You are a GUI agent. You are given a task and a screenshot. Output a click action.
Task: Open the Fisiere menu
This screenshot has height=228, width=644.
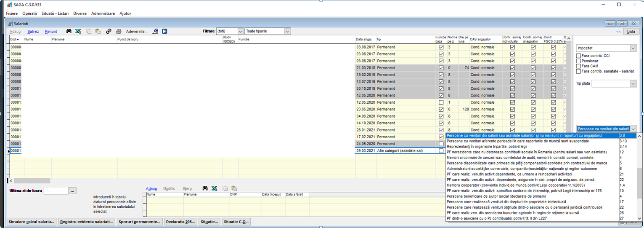[12, 13]
